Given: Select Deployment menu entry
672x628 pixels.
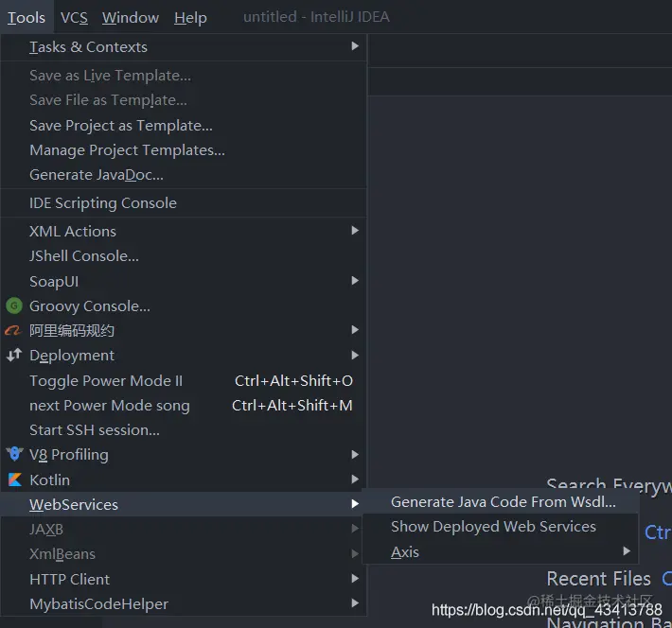Looking at the screenshot, I should [x=184, y=356].
